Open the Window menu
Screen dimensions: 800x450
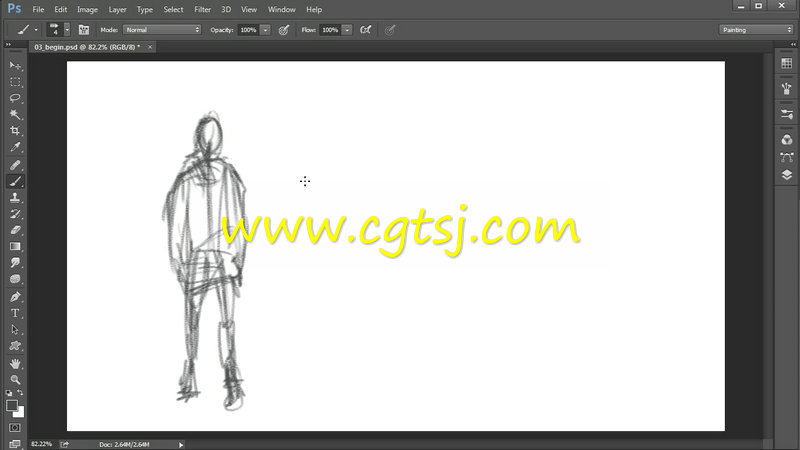coord(282,9)
